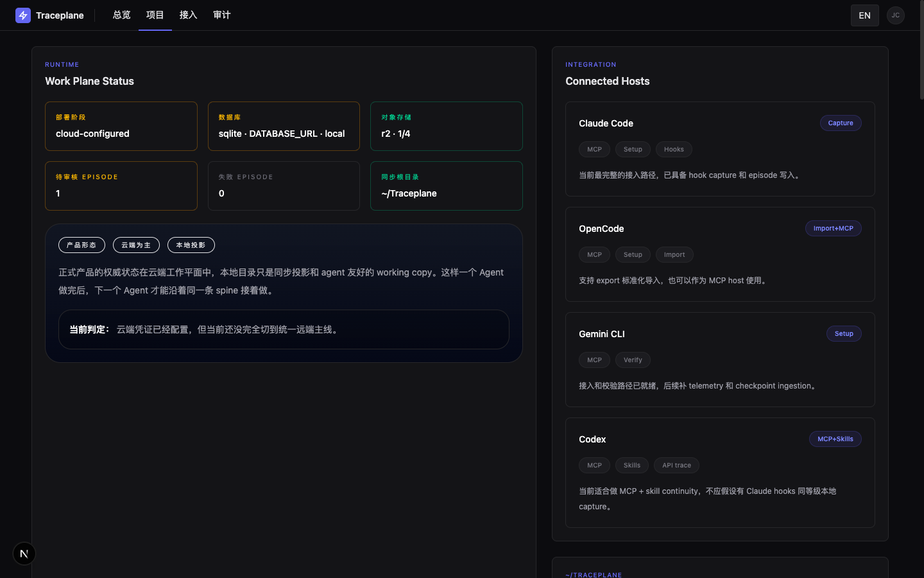This screenshot has height=578, width=924.
Task: Click the Verify chip under Gemini CLI
Action: 633,360
